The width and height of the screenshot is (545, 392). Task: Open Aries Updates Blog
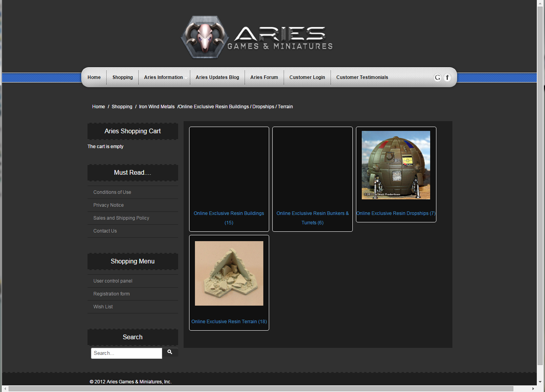coord(217,77)
